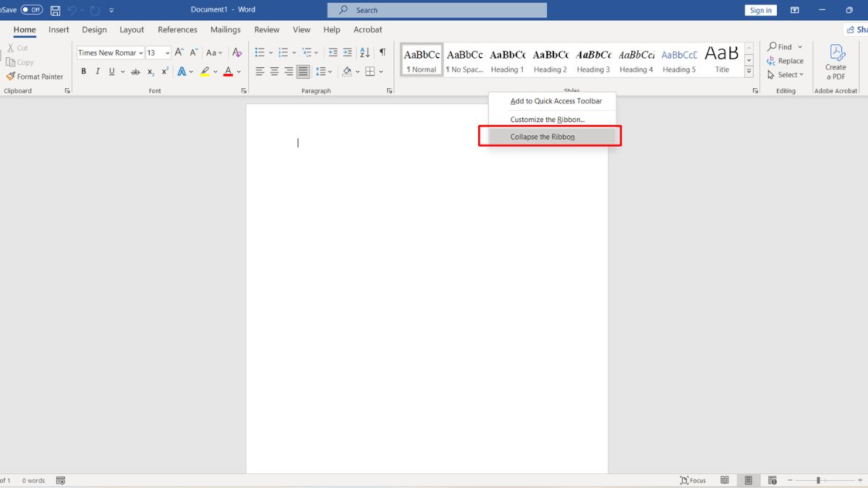Click the Sort A-to-Z icon
The image size is (868, 488).
[x=365, y=53]
